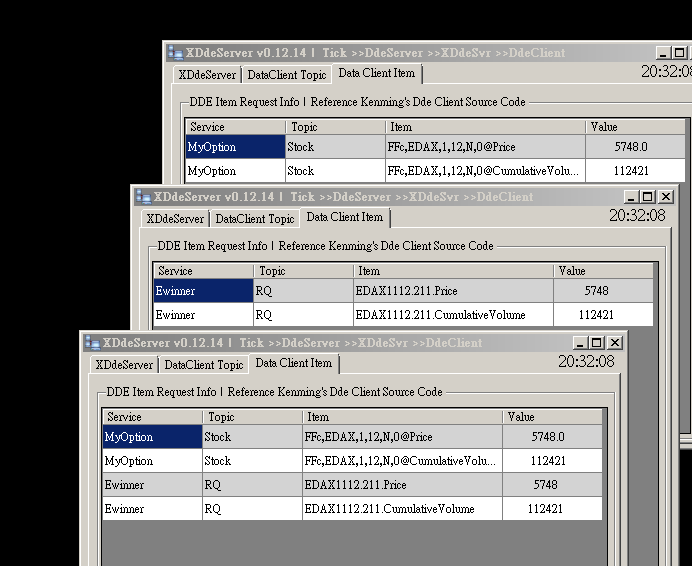The height and width of the screenshot is (566, 692).
Task: Open XDdeServer tab in back window
Action: tap(207, 75)
